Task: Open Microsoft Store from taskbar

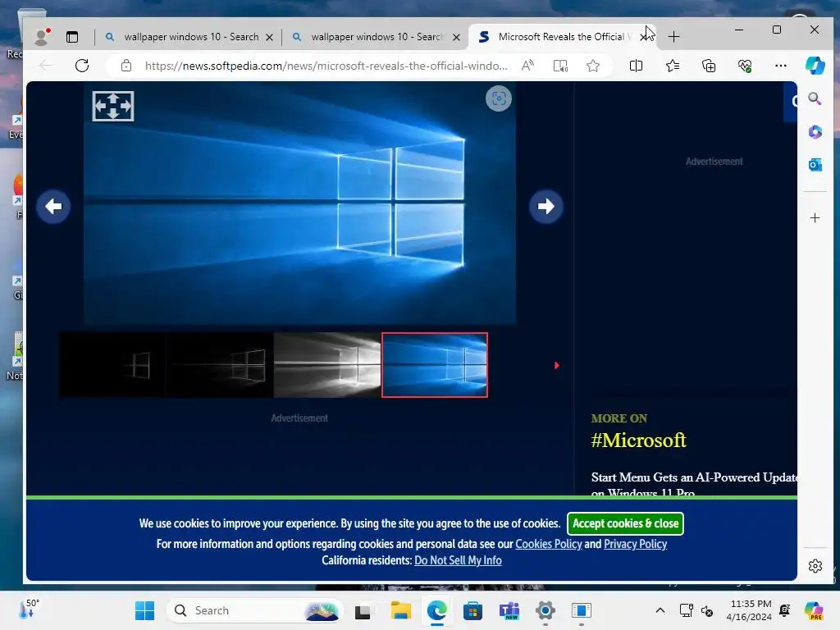Action: (x=472, y=610)
